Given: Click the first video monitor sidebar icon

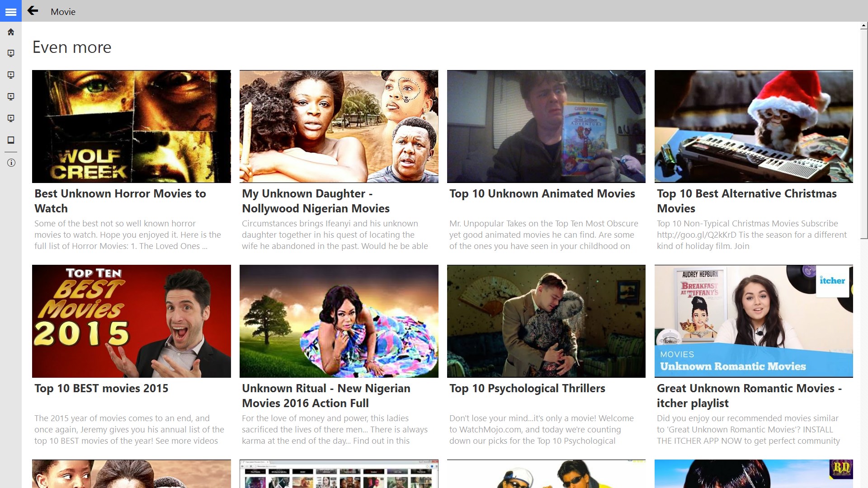Looking at the screenshot, I should click(x=11, y=53).
